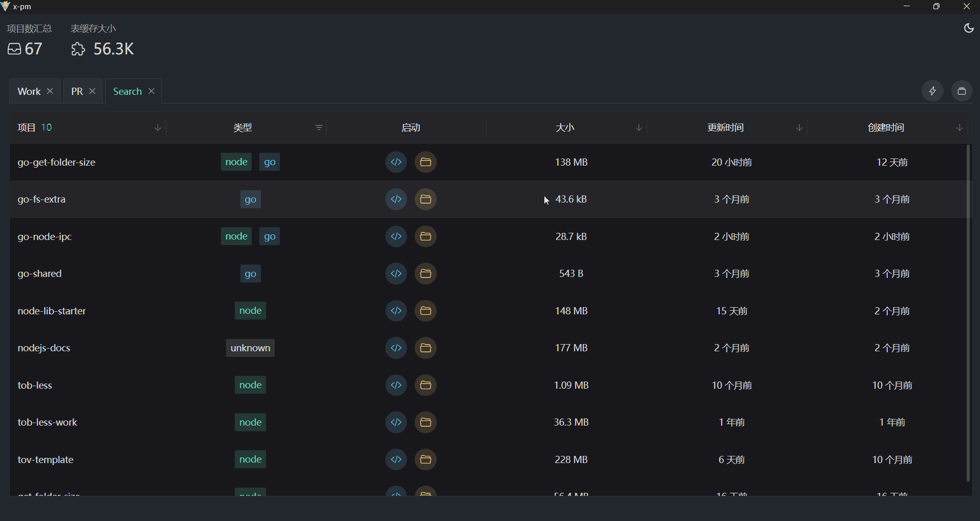The width and height of the screenshot is (980, 521).
Task: Select go-get-folder-size project name
Action: [56, 162]
